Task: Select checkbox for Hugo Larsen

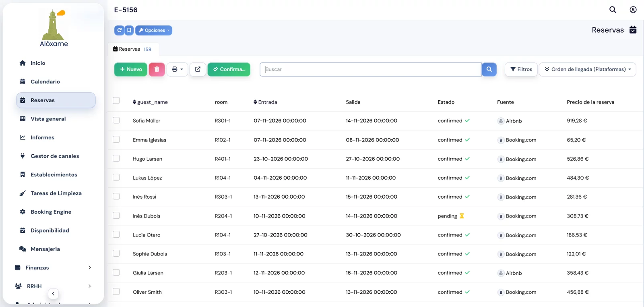Action: point(116,158)
